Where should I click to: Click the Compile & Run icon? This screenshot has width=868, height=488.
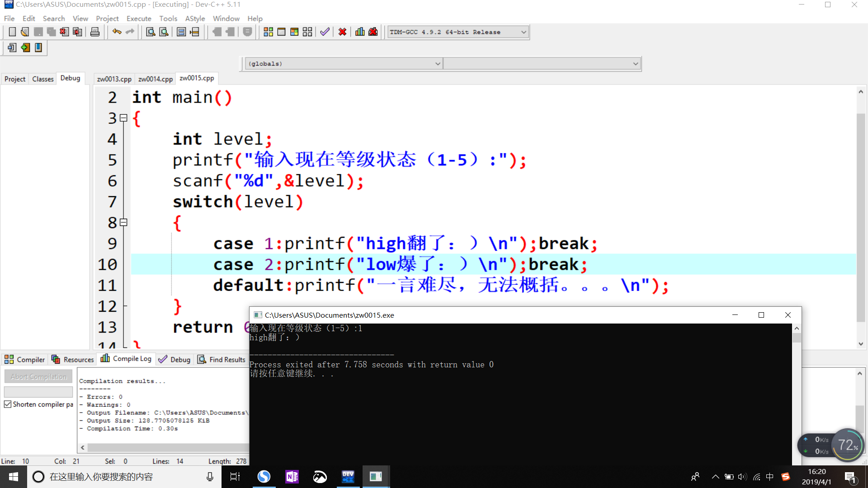294,32
